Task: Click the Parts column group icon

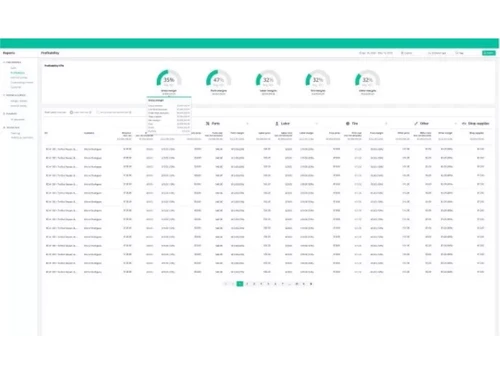Action: coord(207,124)
